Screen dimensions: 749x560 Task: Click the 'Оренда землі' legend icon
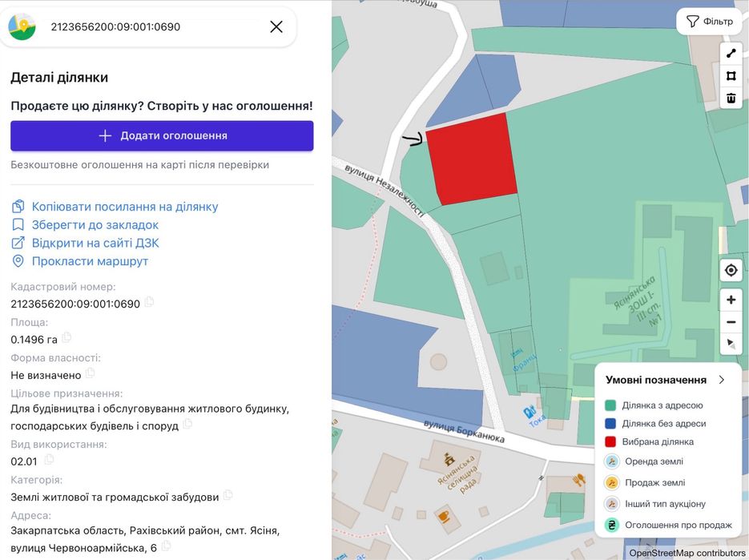click(611, 461)
